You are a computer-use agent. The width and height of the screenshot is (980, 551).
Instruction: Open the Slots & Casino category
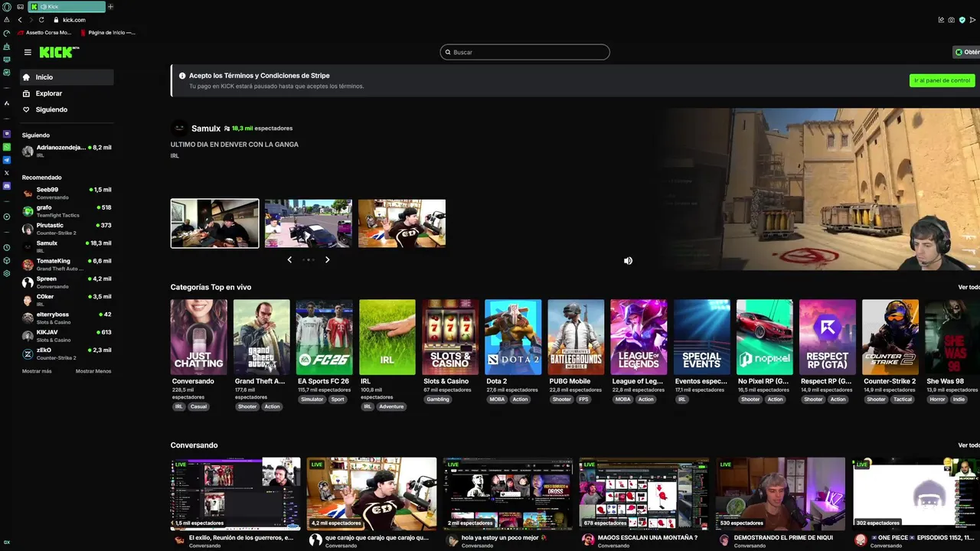click(450, 337)
